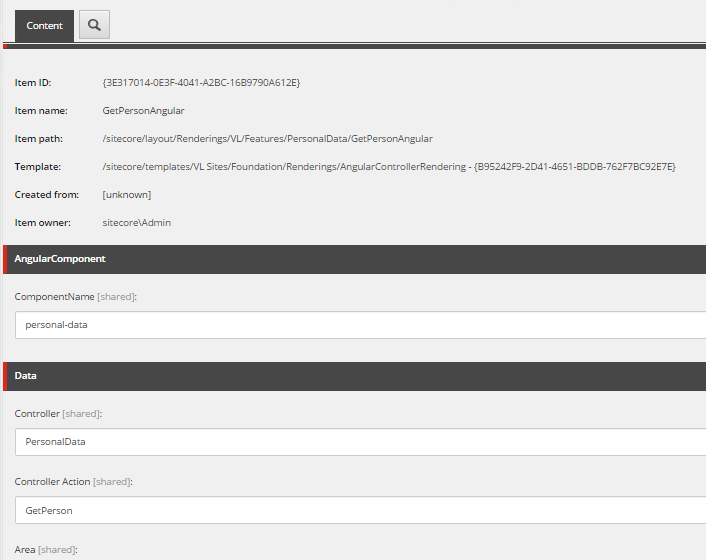Select the Created from [unknown] value
Screen dimensions: 706x560
(x=127, y=194)
